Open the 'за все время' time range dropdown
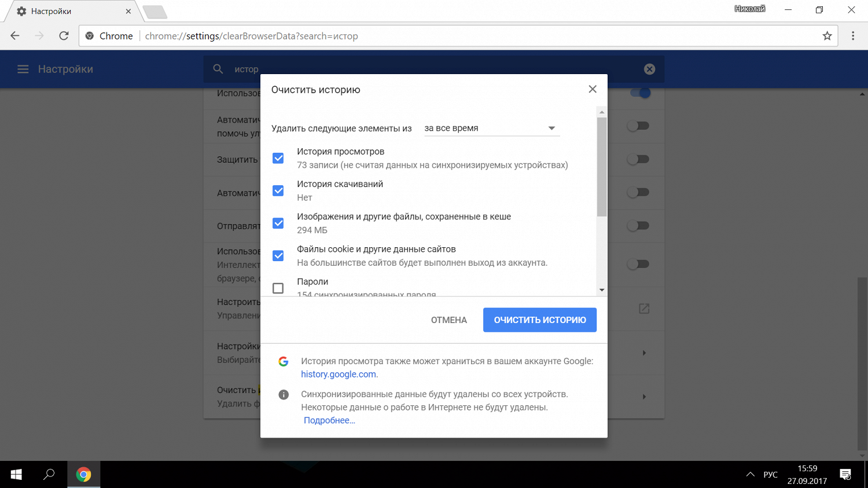 pyautogui.click(x=491, y=128)
